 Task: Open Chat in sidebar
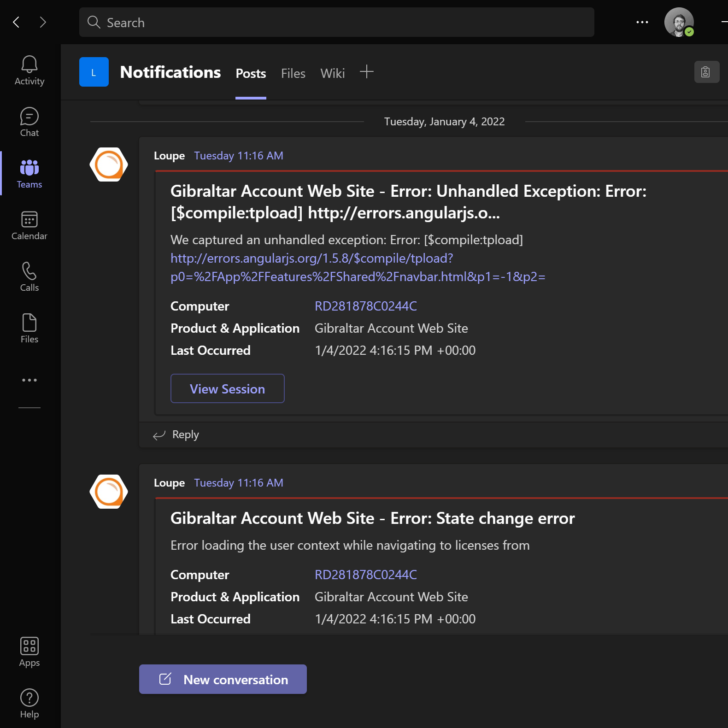[29, 122]
